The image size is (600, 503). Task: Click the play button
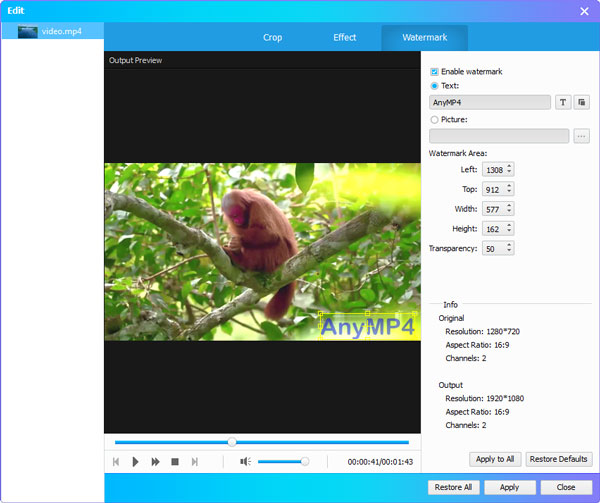tap(135, 462)
